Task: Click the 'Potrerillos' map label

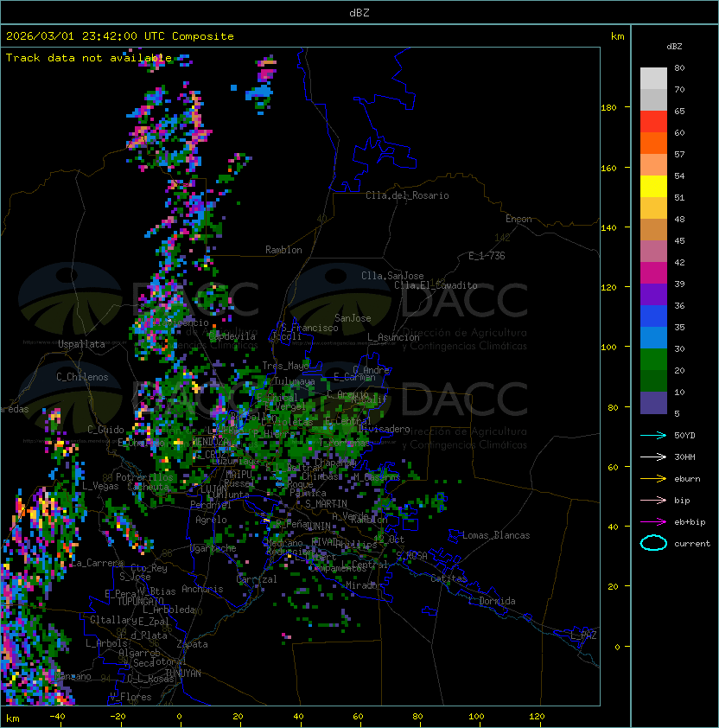Action: tap(144, 477)
